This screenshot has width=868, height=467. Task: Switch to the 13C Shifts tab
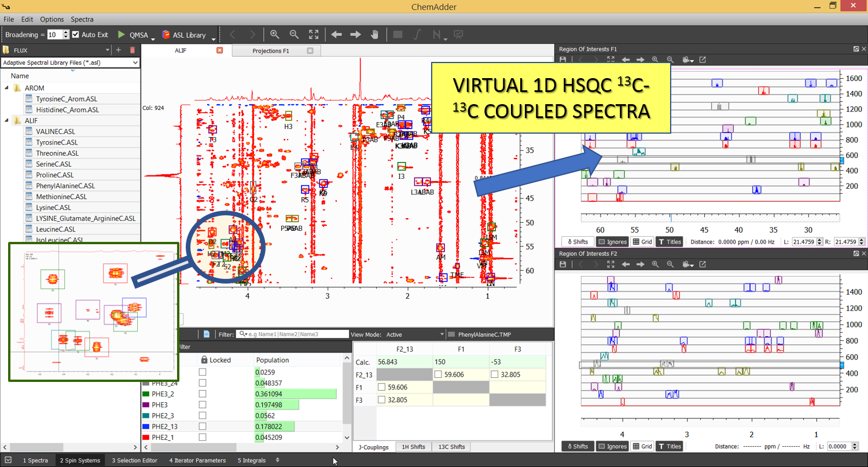pos(452,447)
